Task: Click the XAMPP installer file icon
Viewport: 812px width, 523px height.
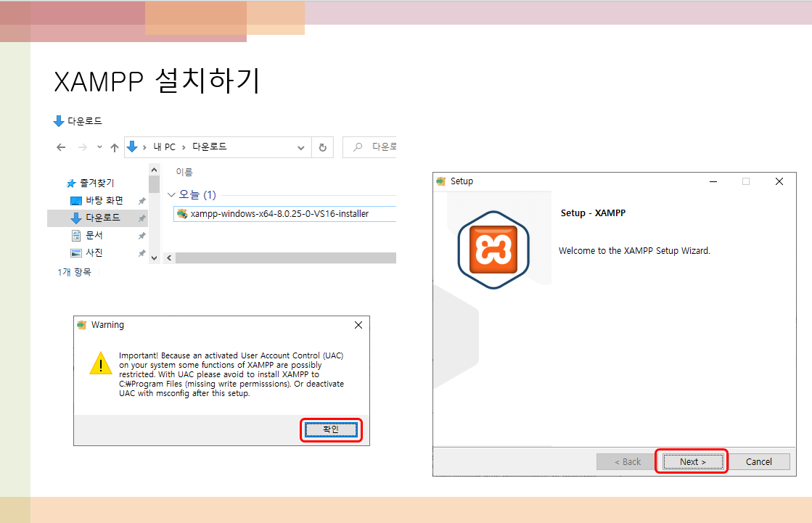Action: (x=182, y=214)
